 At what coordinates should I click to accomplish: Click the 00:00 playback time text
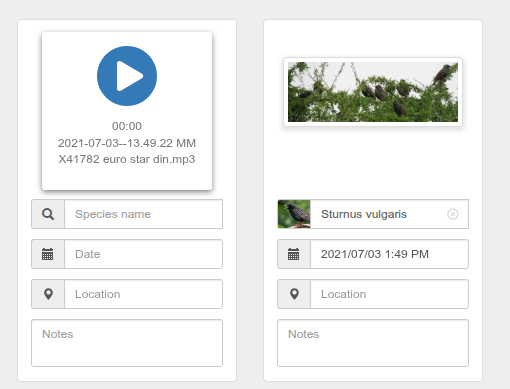tap(127, 126)
